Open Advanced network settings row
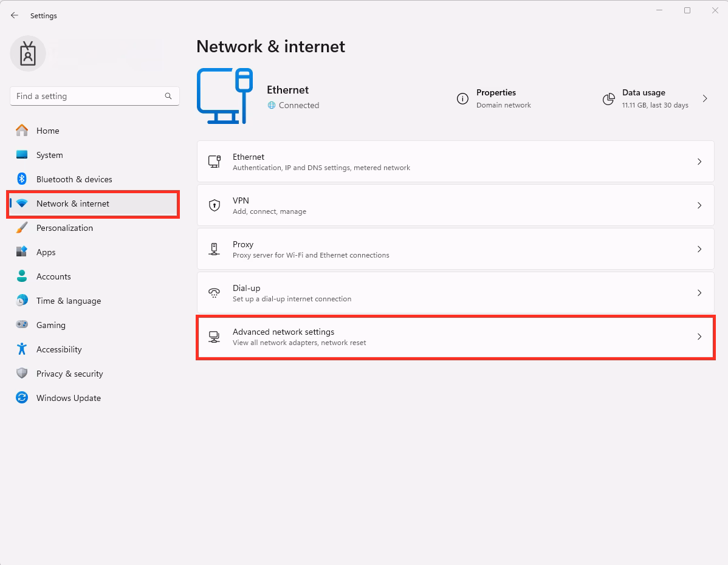Image resolution: width=728 pixels, height=565 pixels. pyautogui.click(x=456, y=337)
